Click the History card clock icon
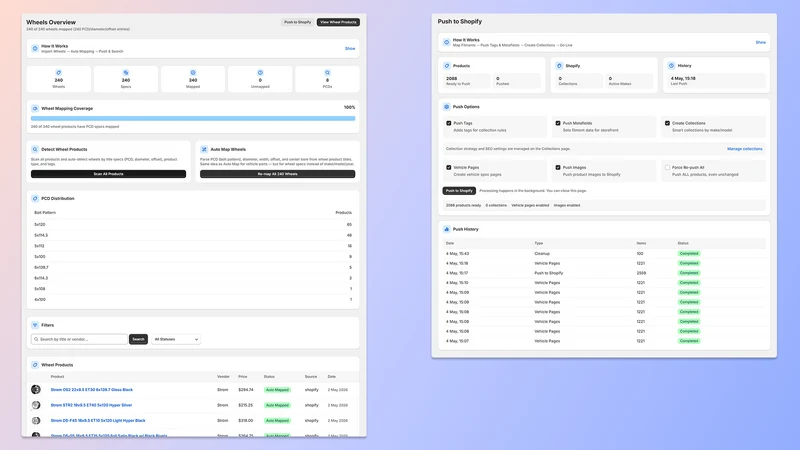 [x=671, y=66]
